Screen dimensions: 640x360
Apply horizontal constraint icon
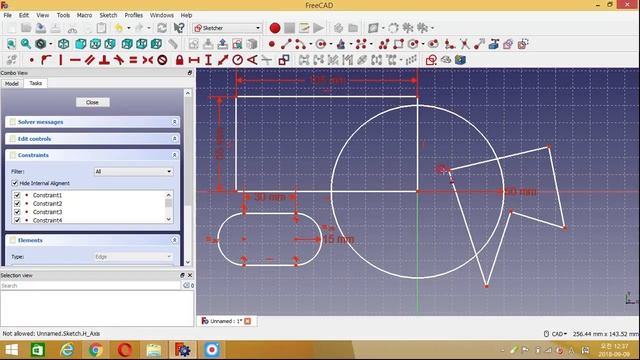pyautogui.click(x=75, y=60)
